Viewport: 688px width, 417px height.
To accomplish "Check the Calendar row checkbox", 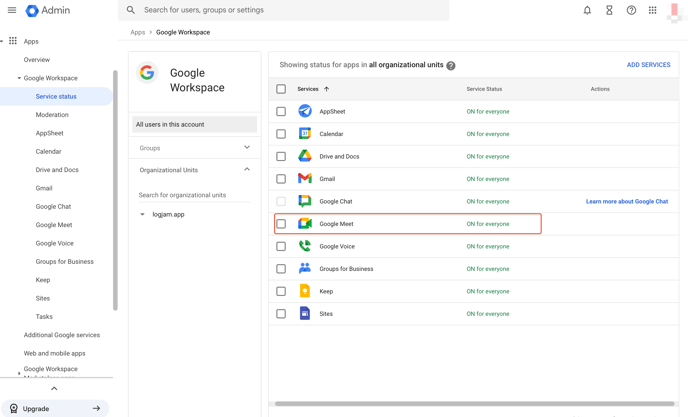I will click(x=281, y=133).
